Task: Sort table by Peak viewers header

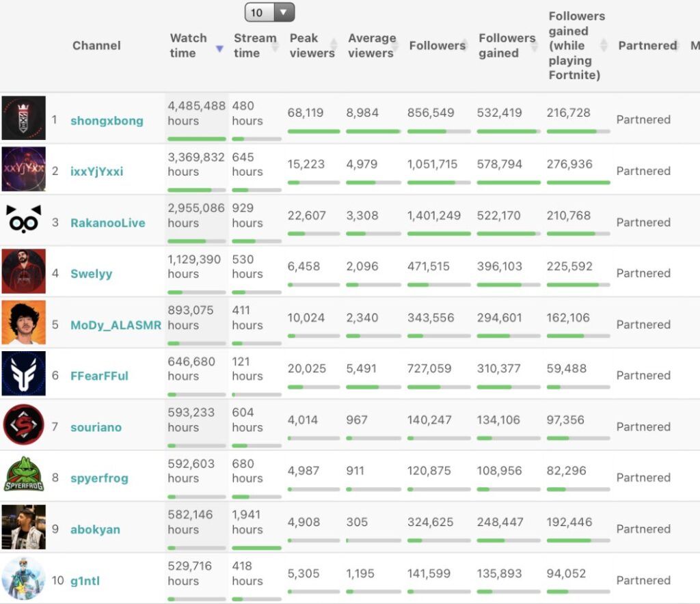Action: pos(312,46)
